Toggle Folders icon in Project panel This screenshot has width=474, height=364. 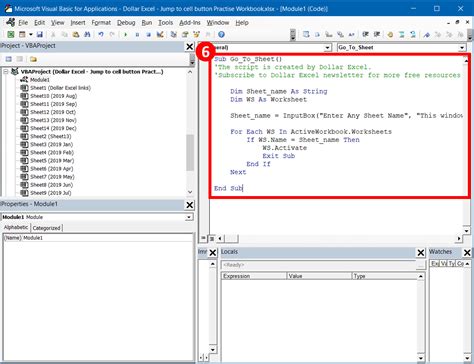(33, 59)
